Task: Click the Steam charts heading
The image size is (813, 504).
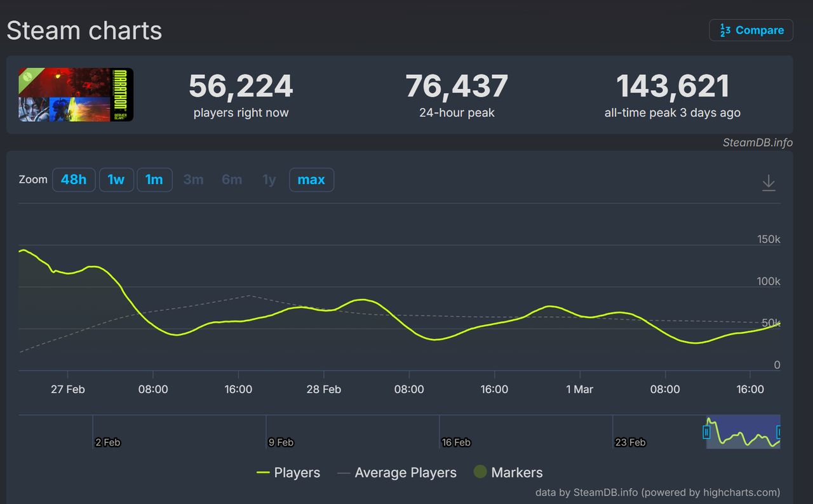Action: (84, 30)
